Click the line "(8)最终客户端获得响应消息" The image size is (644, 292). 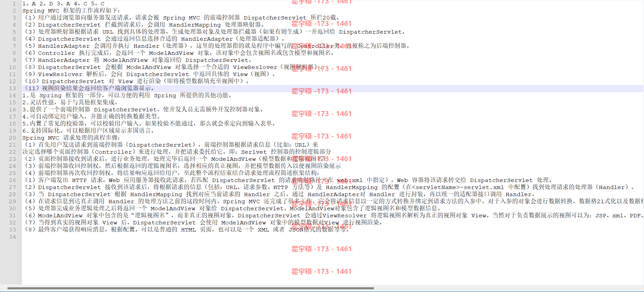(x=186, y=230)
